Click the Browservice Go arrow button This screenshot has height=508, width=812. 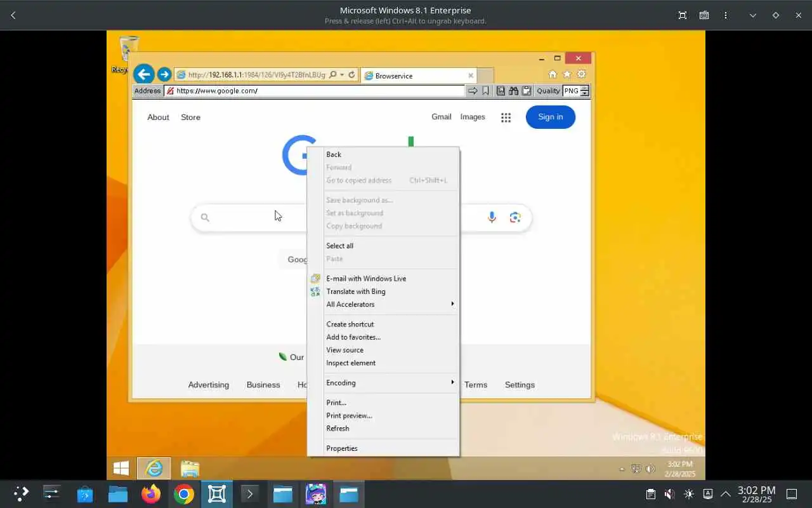pos(473,91)
